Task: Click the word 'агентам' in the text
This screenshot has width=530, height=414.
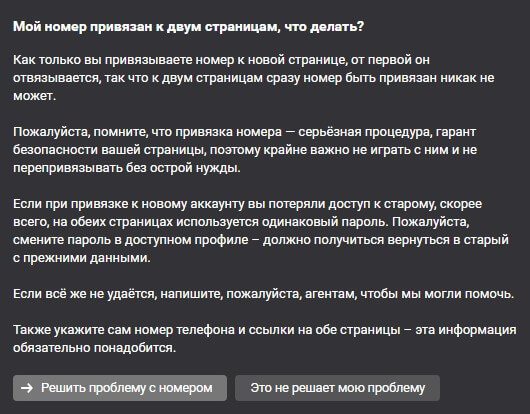Action: [x=330, y=294]
